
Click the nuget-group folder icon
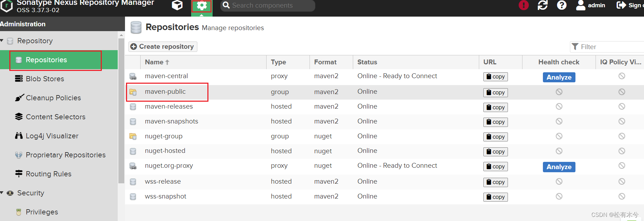point(133,136)
